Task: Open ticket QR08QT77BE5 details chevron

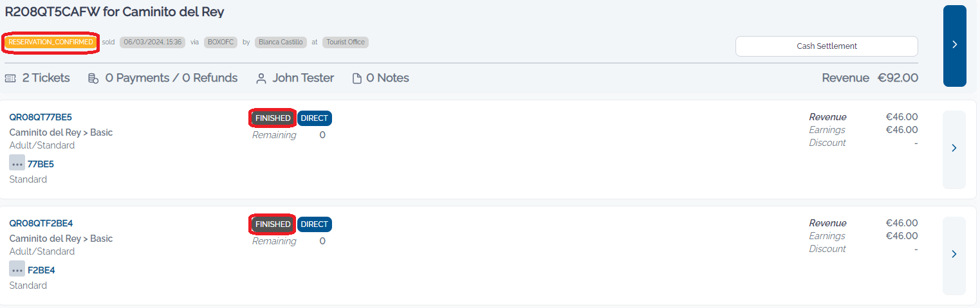Action: click(x=954, y=149)
